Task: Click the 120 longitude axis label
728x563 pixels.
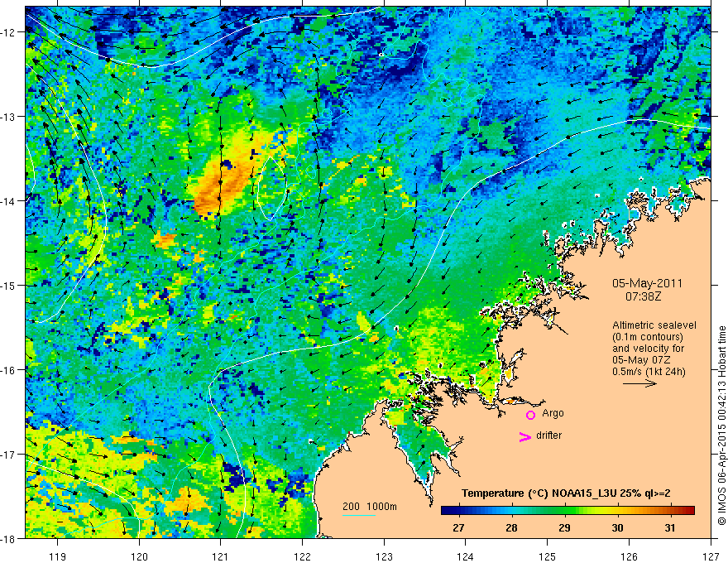Action: (139, 556)
